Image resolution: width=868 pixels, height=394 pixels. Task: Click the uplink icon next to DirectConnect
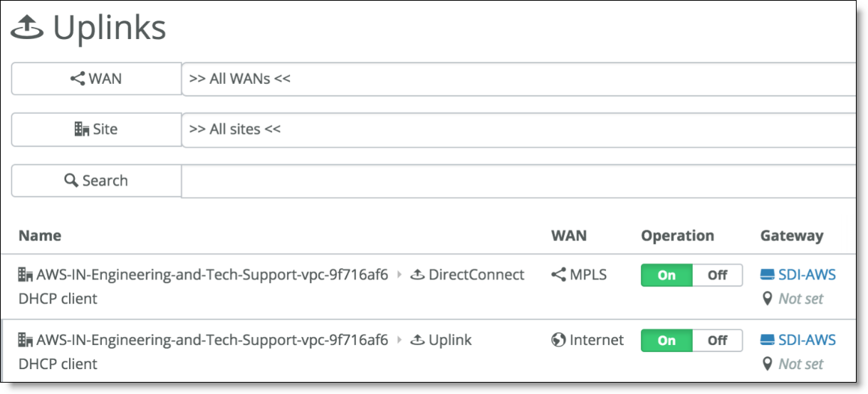[x=418, y=275]
